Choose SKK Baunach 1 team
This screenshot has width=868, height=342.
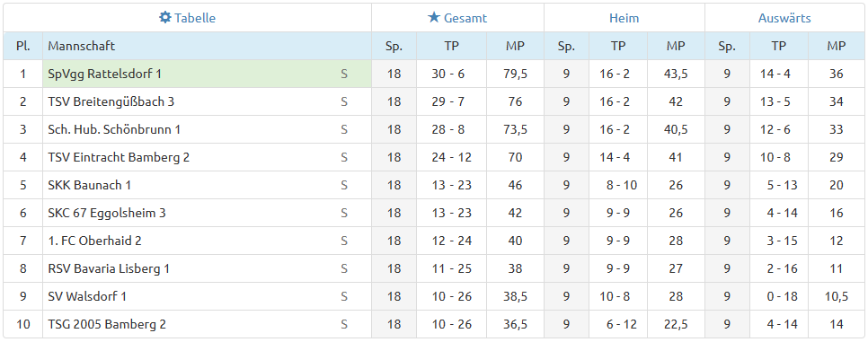click(x=89, y=185)
